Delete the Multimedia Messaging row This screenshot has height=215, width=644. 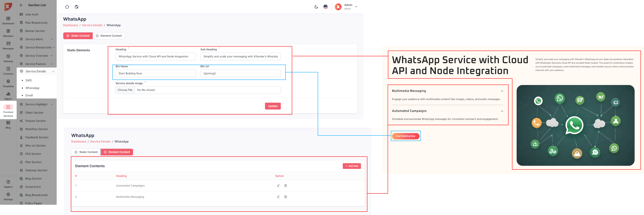[x=286, y=197]
